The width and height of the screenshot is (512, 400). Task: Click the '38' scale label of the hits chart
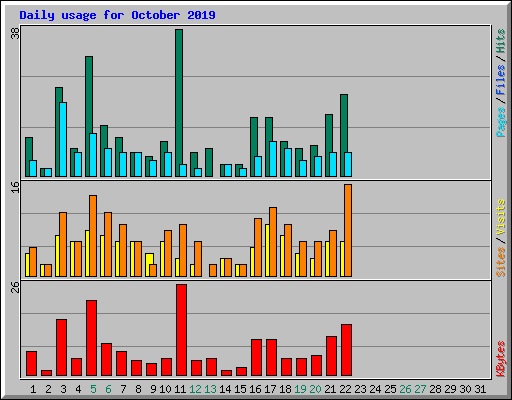(16, 33)
